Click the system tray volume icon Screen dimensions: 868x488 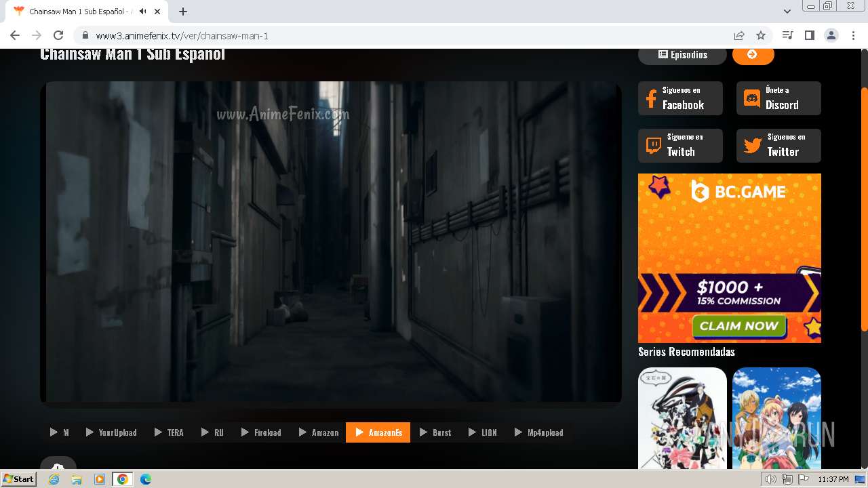tap(771, 479)
